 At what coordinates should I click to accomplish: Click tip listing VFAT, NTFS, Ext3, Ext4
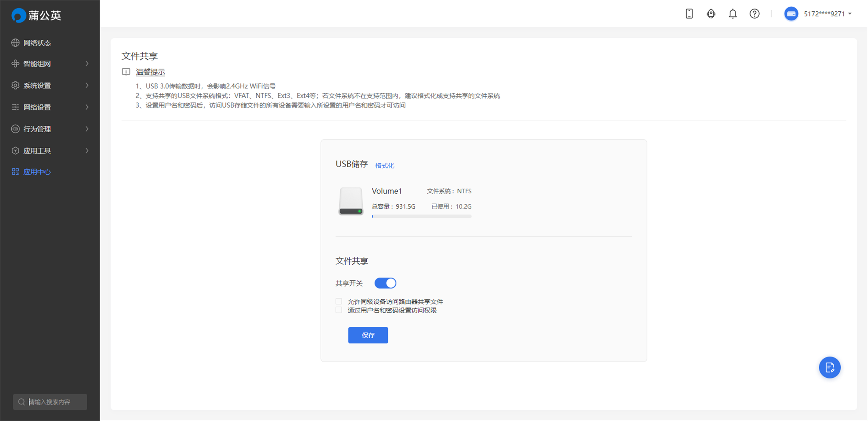318,96
